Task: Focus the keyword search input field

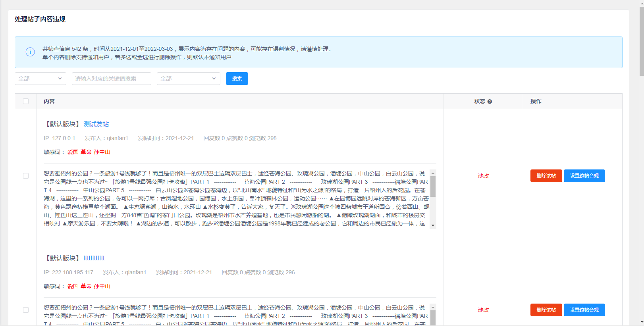Action: click(x=112, y=79)
